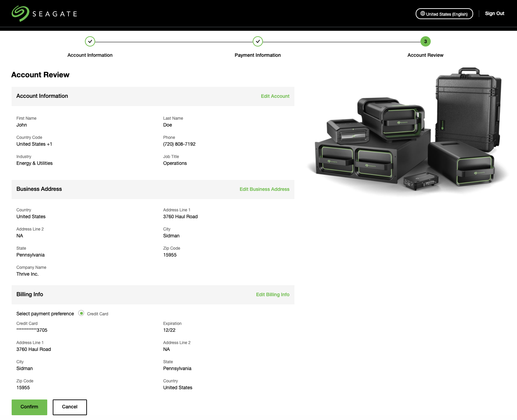The image size is (517, 420).
Task: Click business Address Line 2 value NA
Action: [20, 236]
